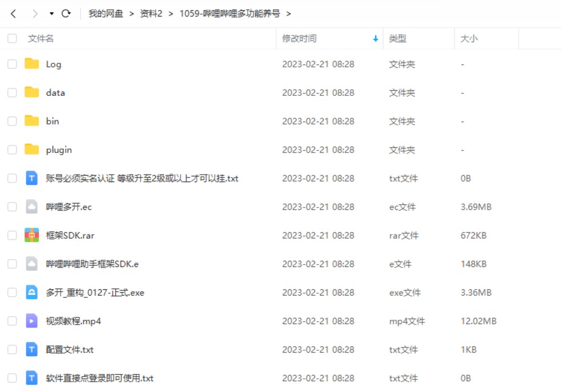Go forward with the right arrow
Image resolution: width=561 pixels, height=392 pixels.
35,14
